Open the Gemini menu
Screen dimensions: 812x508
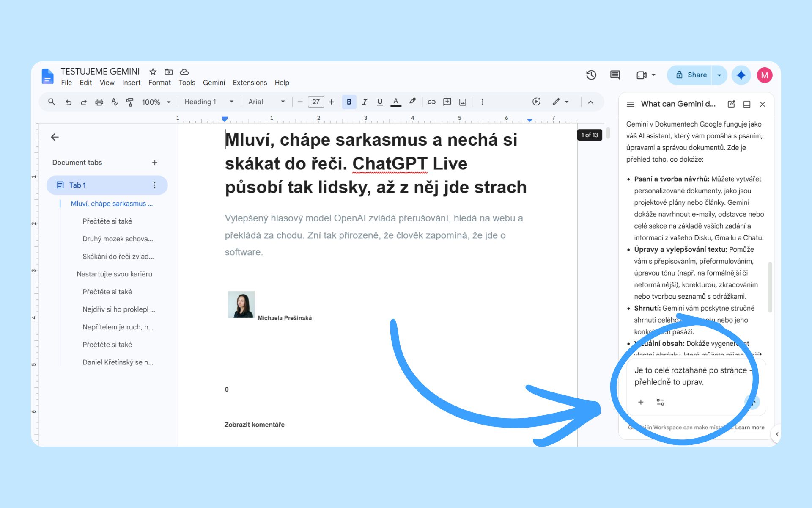(x=214, y=83)
